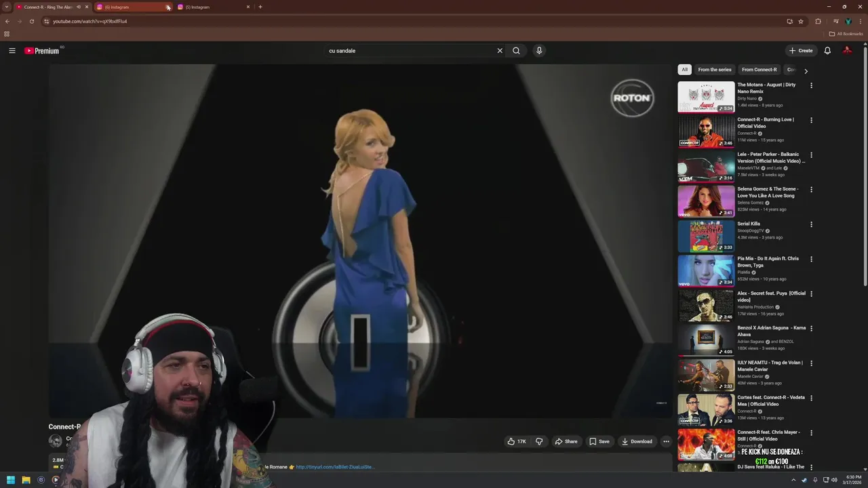Open options for IULY NEAMTU video
The width and height of the screenshot is (868, 488).
(811, 363)
